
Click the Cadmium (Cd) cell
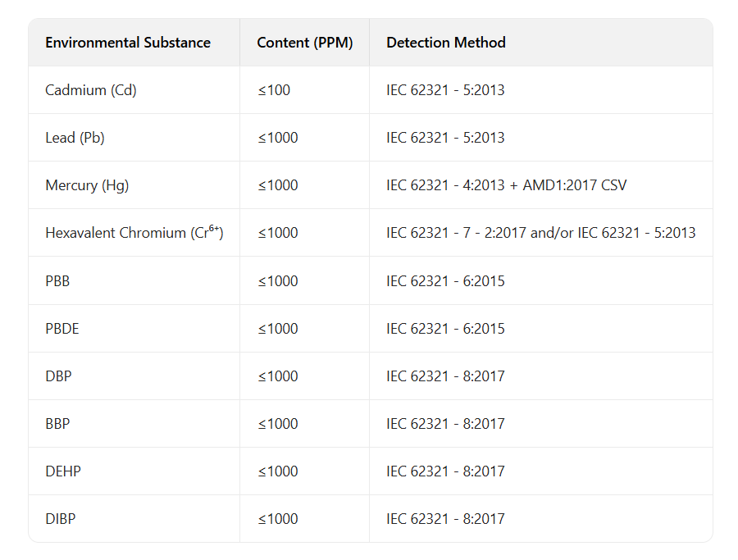(x=91, y=90)
